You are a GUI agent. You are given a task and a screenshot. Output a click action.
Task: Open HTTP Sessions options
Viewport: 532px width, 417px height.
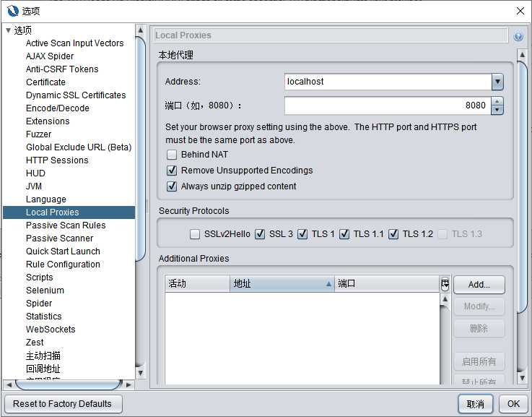point(57,160)
